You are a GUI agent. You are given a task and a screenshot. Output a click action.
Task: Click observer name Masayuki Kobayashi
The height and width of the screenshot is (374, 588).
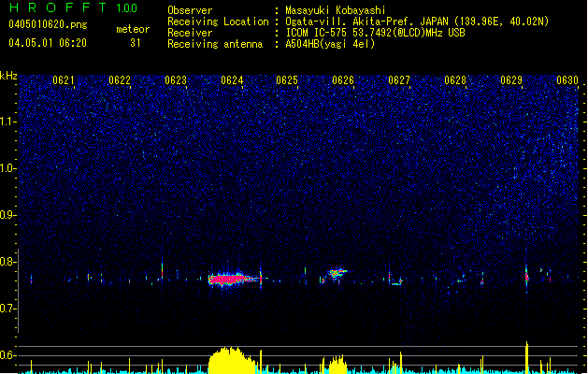336,10
